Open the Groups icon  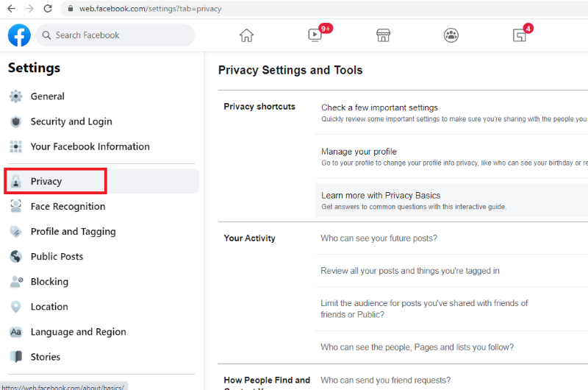click(451, 35)
